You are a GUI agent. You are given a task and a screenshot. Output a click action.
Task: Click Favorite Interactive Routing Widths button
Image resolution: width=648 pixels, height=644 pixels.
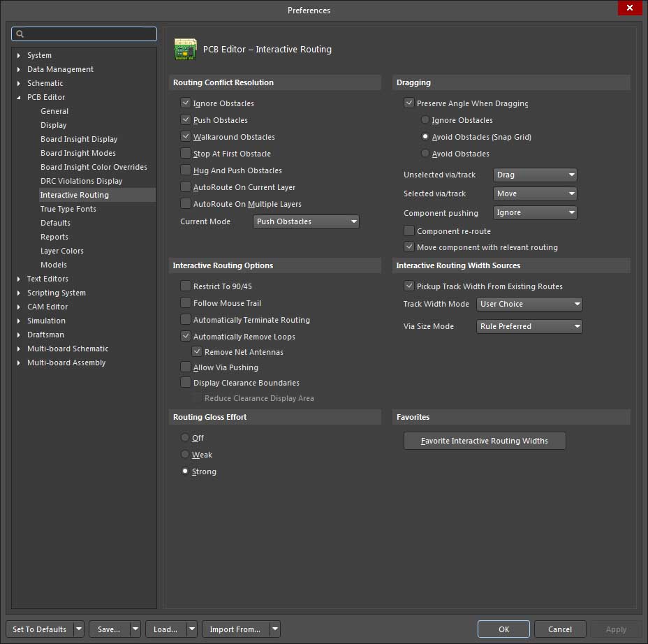click(485, 441)
